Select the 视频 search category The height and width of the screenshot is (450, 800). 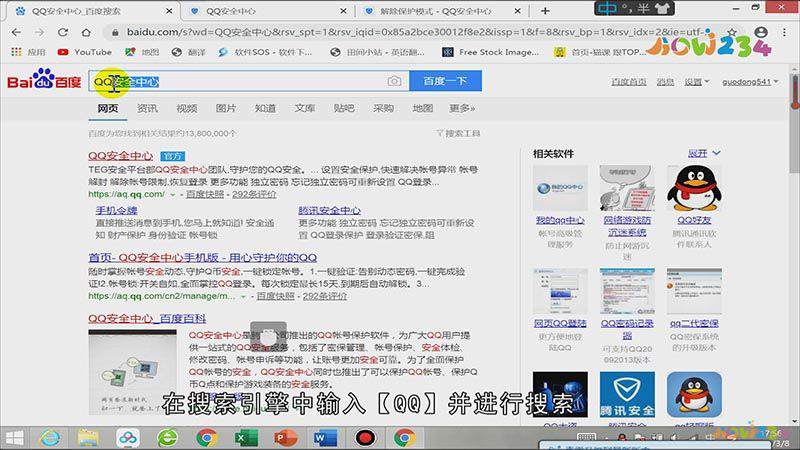(187, 108)
